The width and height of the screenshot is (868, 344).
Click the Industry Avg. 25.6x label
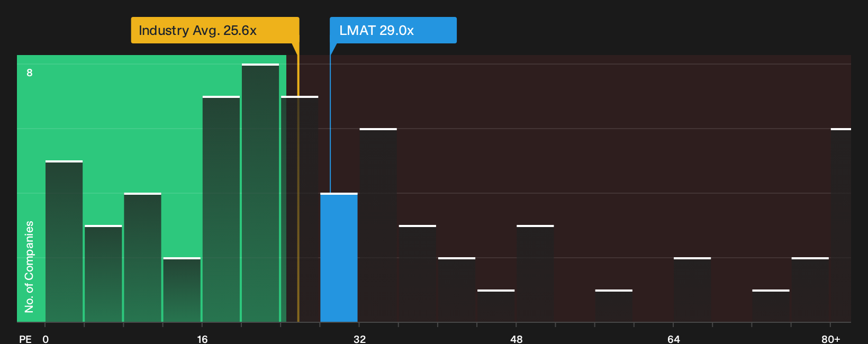point(215,30)
